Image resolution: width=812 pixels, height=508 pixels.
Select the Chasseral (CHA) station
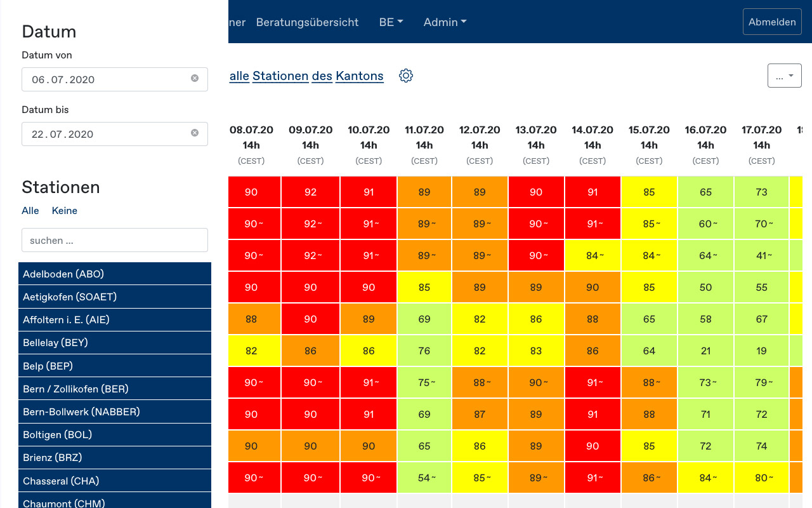(114, 480)
